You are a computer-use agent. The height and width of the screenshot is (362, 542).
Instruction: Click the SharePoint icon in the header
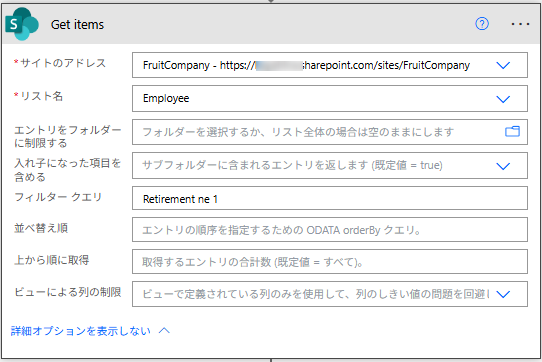pyautogui.click(x=21, y=24)
